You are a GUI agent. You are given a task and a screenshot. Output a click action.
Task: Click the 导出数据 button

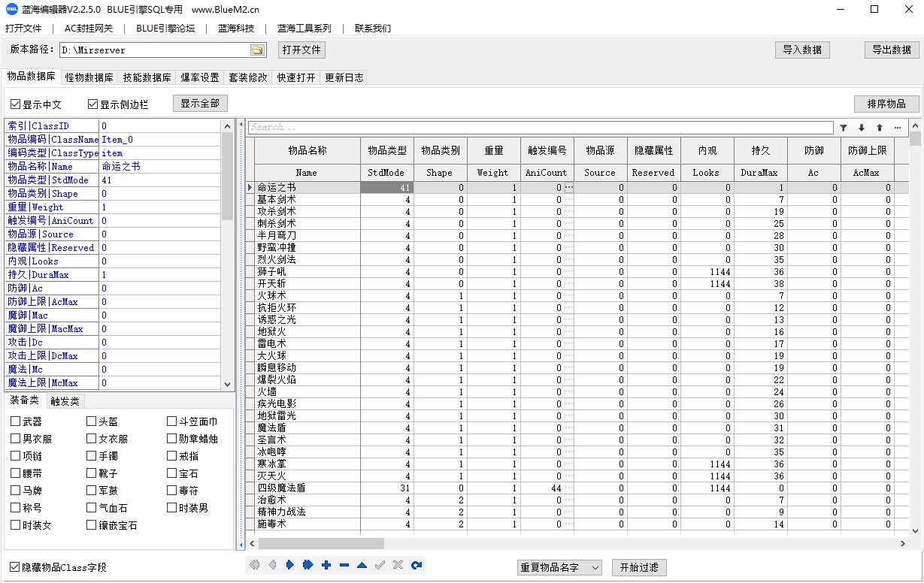pyautogui.click(x=892, y=50)
